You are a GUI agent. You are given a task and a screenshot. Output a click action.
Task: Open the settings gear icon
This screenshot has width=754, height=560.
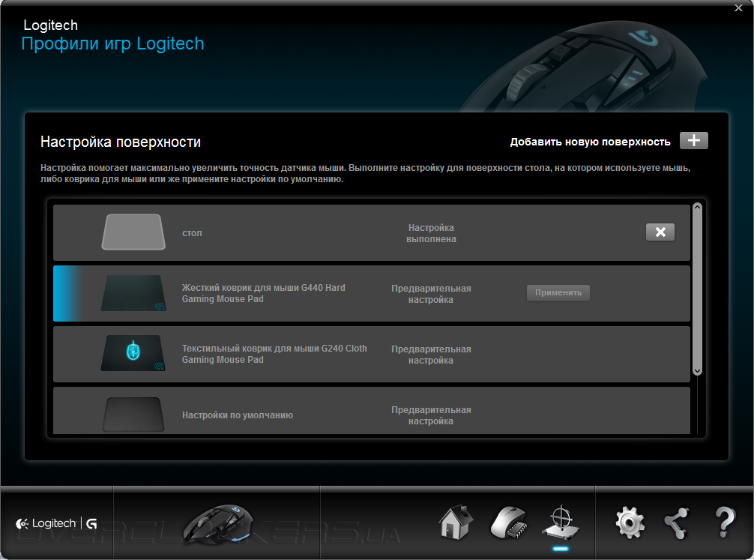click(x=630, y=523)
